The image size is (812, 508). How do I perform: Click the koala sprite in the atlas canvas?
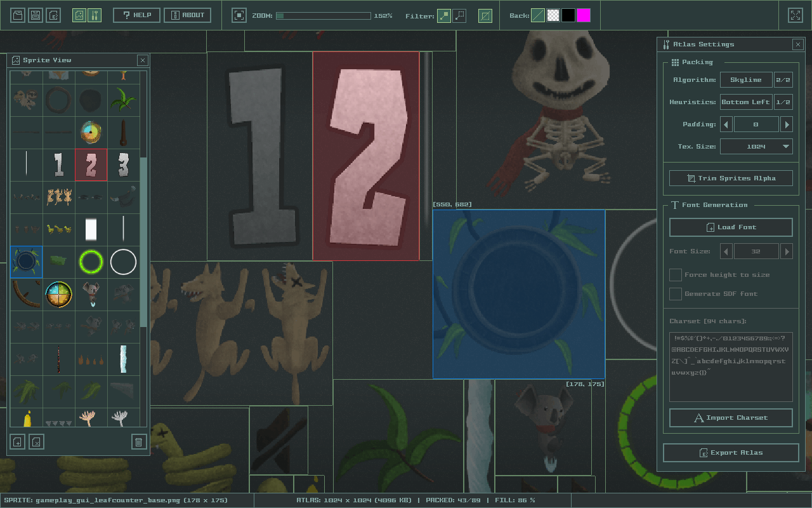543,427
